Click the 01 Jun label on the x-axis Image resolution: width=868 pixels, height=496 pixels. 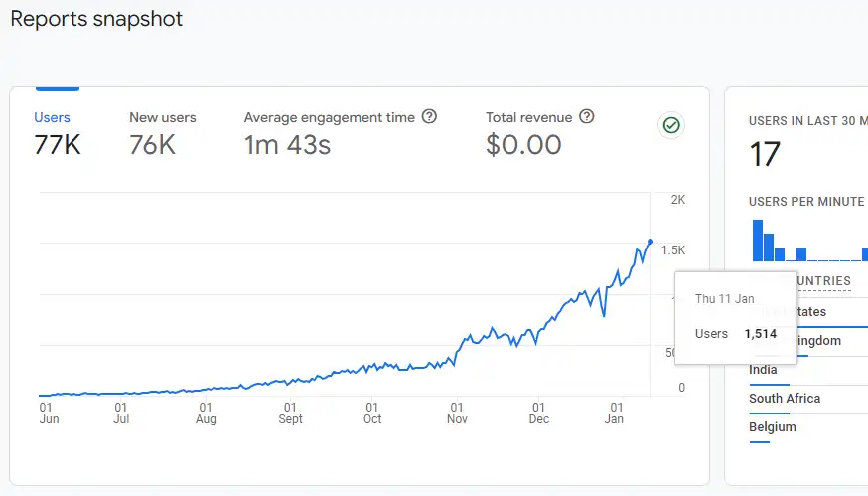(48, 413)
